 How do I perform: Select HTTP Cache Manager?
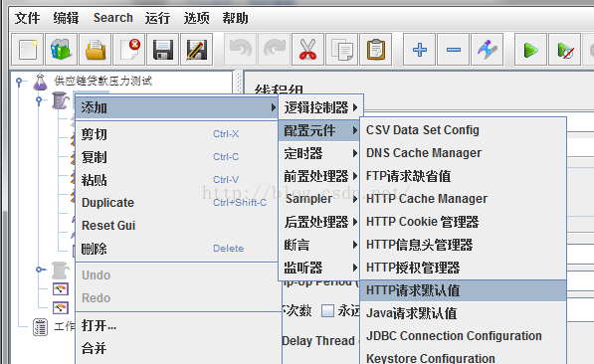point(463,199)
